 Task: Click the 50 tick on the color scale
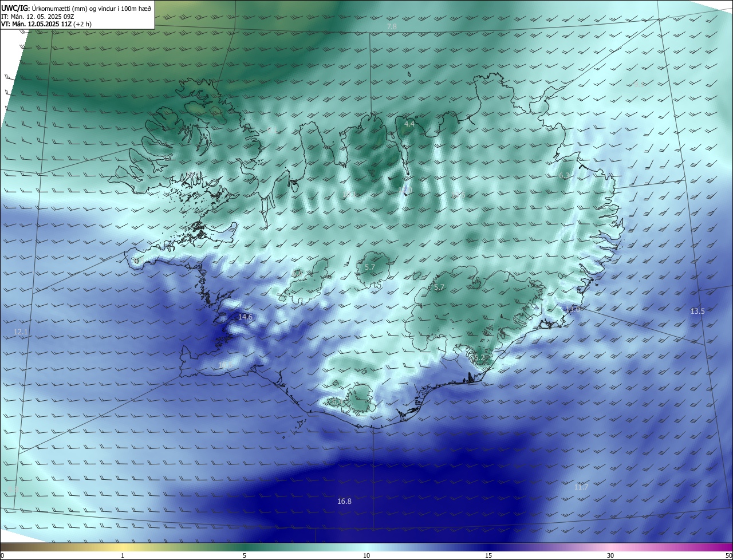click(728, 555)
